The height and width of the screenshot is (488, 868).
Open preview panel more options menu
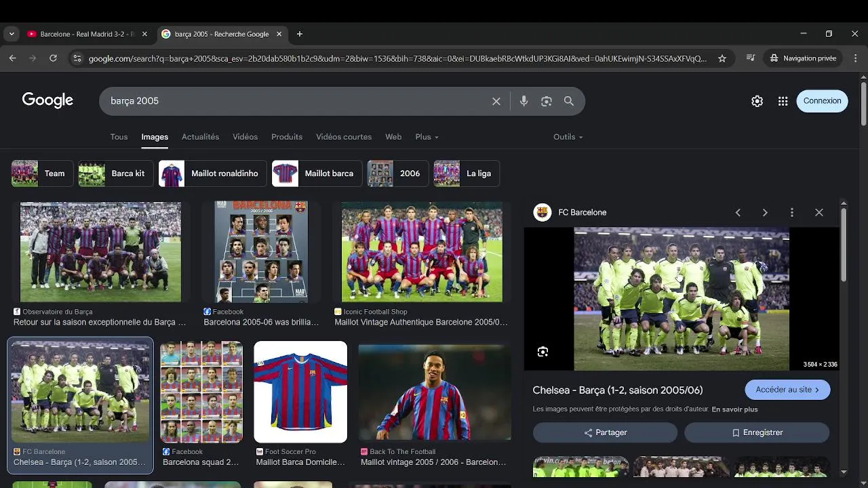[x=792, y=212]
